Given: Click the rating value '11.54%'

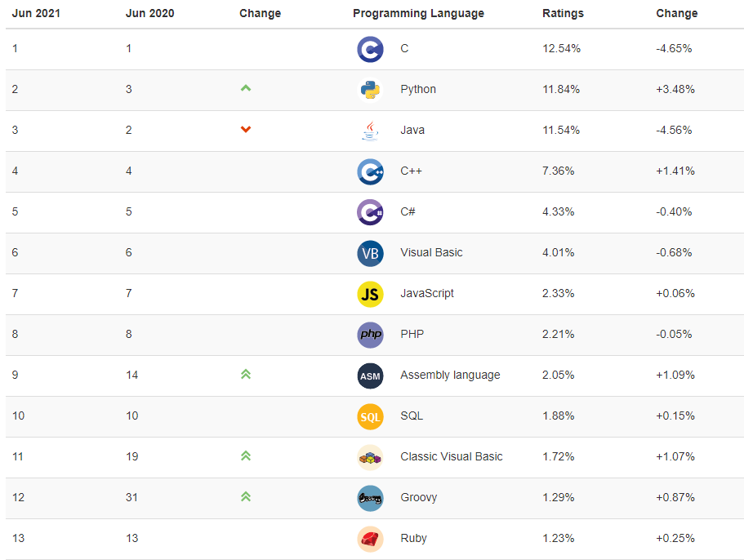Looking at the screenshot, I should pyautogui.click(x=561, y=130).
